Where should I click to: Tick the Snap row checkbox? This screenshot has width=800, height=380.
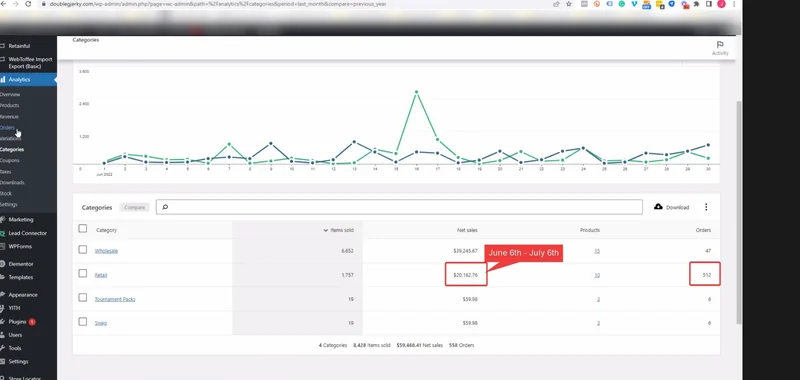(x=83, y=321)
